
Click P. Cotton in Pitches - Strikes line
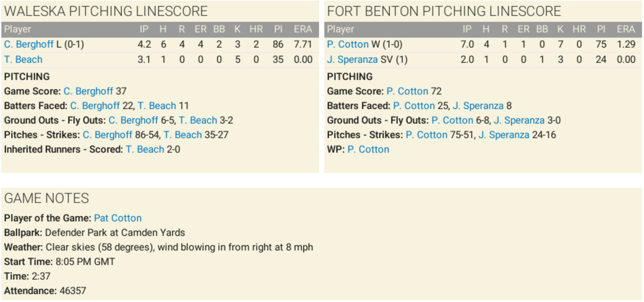click(x=427, y=135)
